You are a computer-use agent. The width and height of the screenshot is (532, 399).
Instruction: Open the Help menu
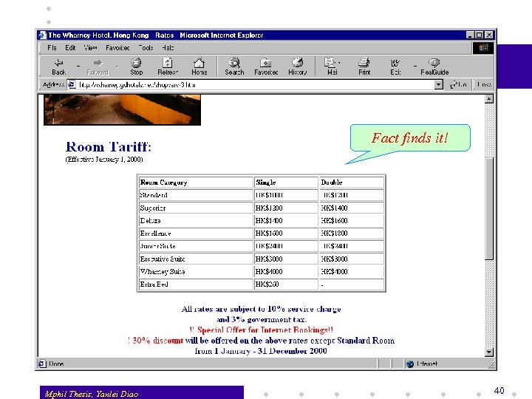click(168, 48)
